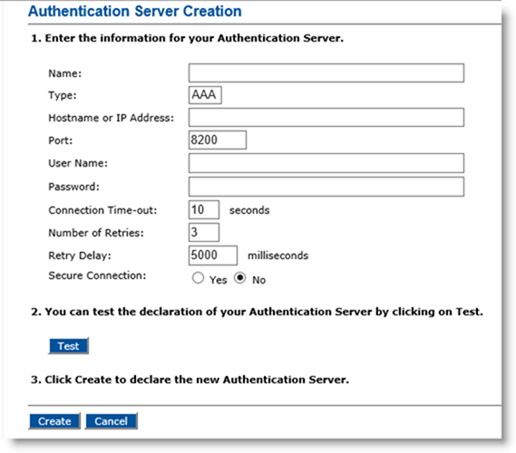Click step 1 'Enter the information' text
This screenshot has width=516, height=453.
(x=187, y=38)
